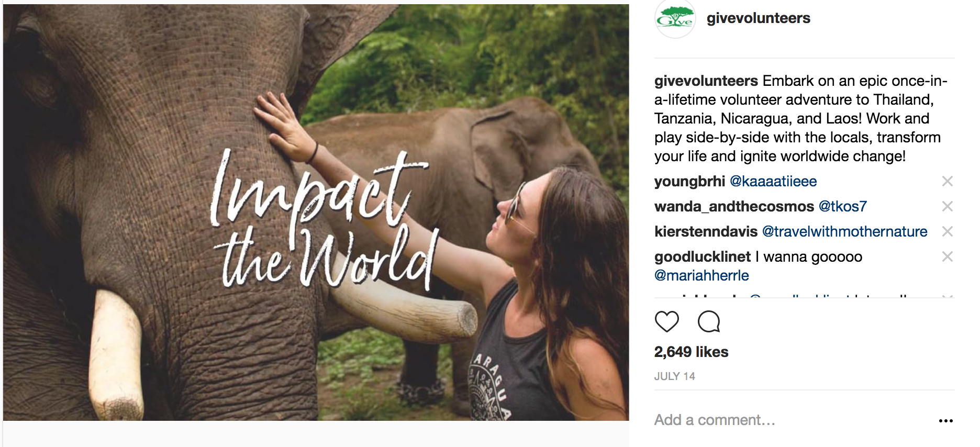980x447 pixels.
Task: Open the three-dot more options menu
Action: point(945,421)
